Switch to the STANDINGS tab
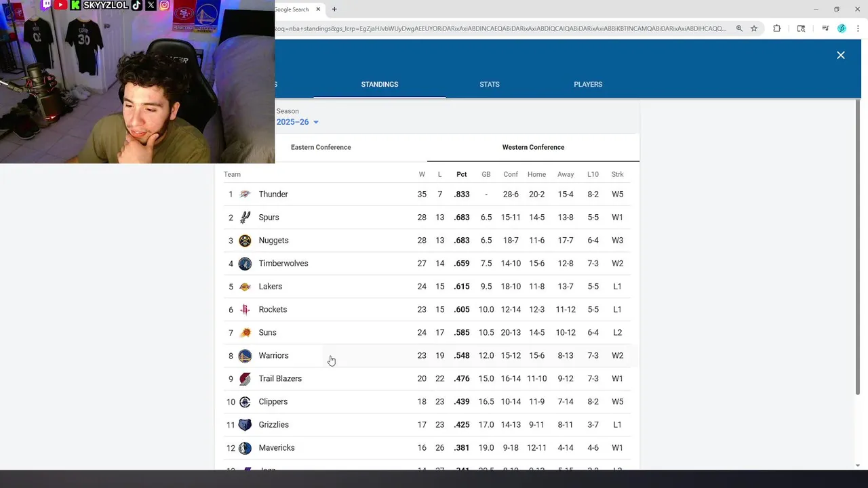This screenshot has width=868, height=488. click(380, 85)
